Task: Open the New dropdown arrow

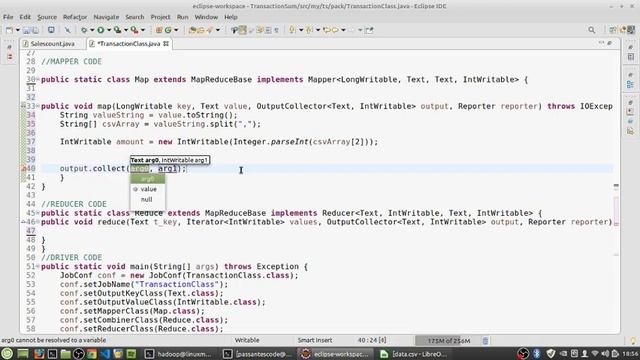Action: click(18, 30)
